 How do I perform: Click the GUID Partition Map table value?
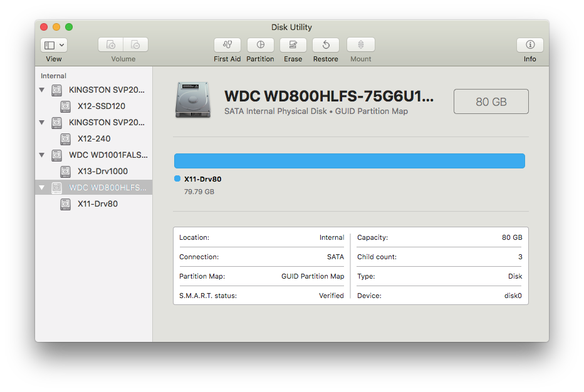(313, 276)
